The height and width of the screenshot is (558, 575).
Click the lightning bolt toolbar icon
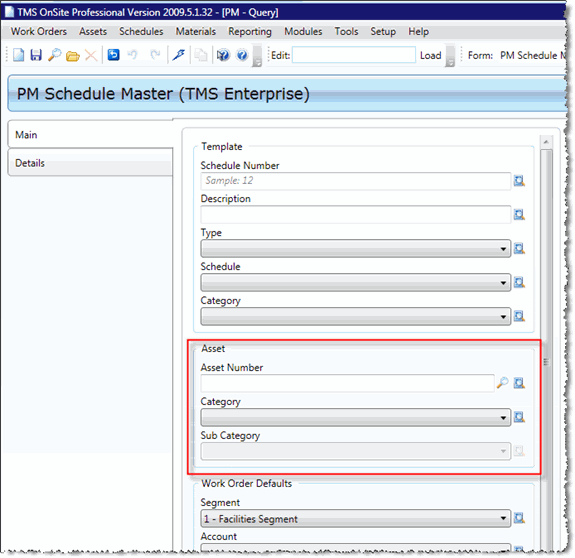point(179,55)
